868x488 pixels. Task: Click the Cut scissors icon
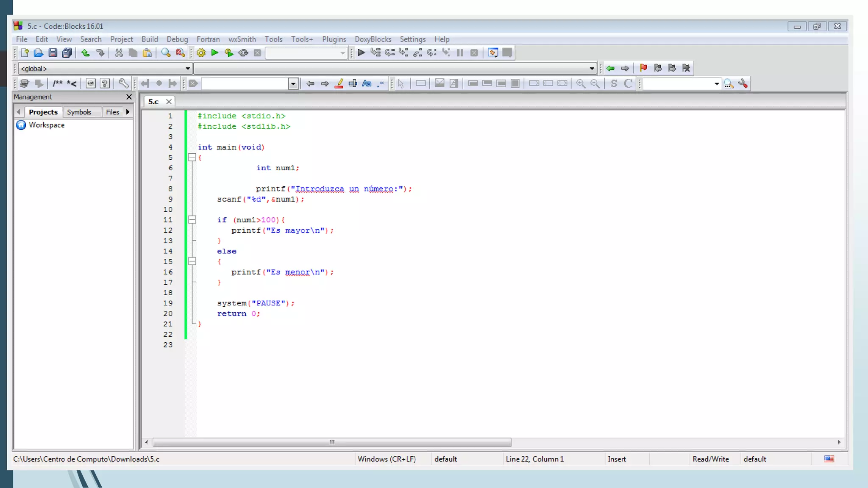(x=119, y=53)
